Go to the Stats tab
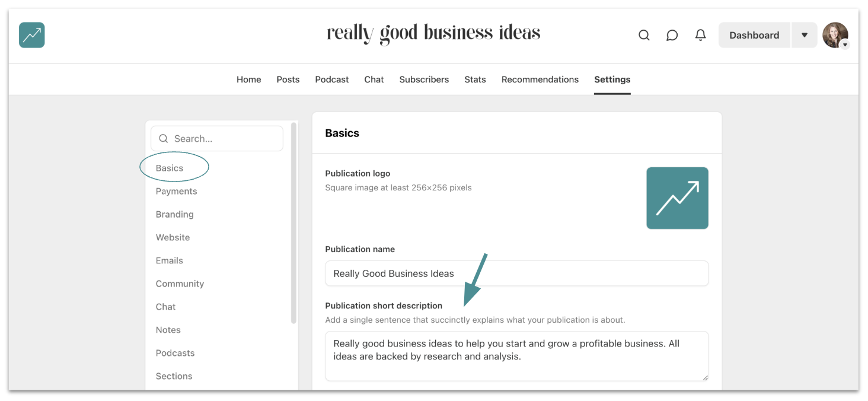The height and width of the screenshot is (401, 868). 475,79
